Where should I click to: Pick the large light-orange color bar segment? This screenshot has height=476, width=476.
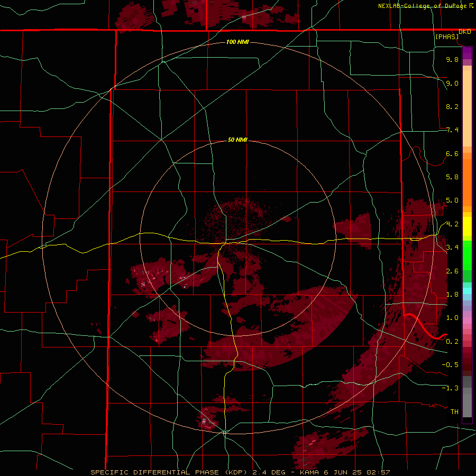click(467, 108)
